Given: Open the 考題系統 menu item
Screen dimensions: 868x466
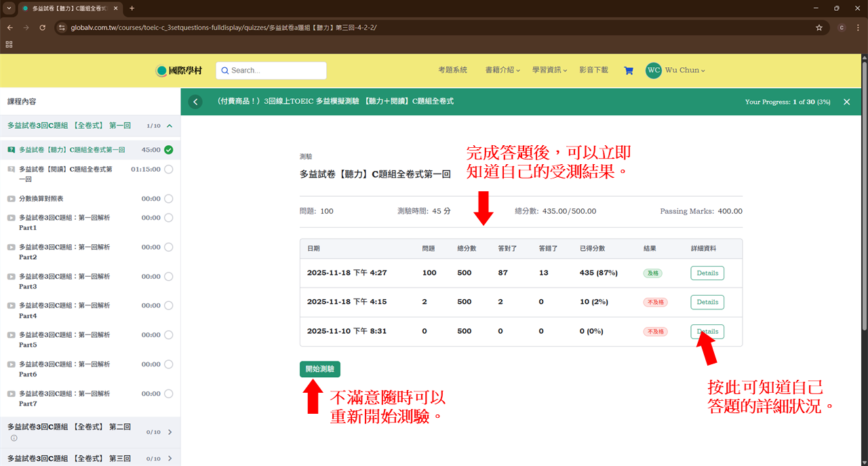Looking at the screenshot, I should (452, 71).
